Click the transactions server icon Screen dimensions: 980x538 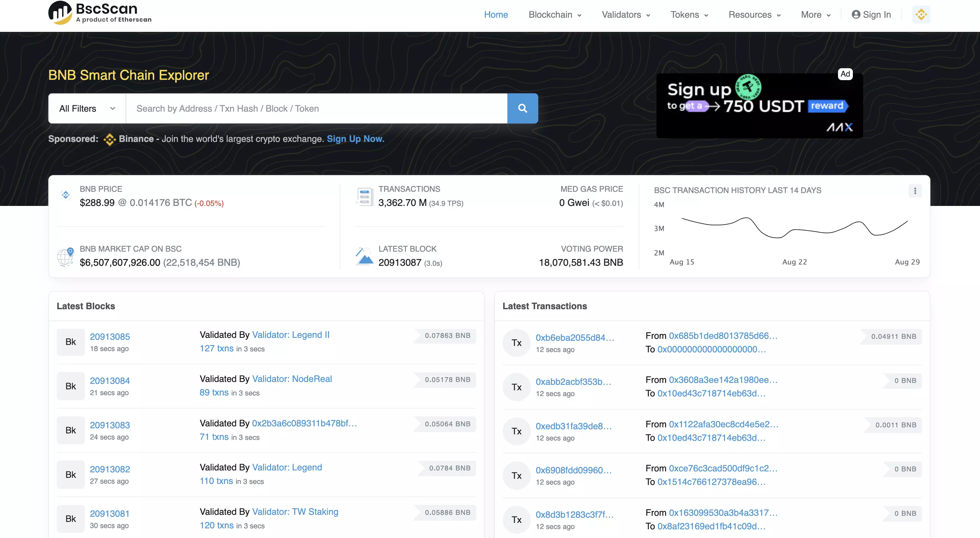click(364, 197)
